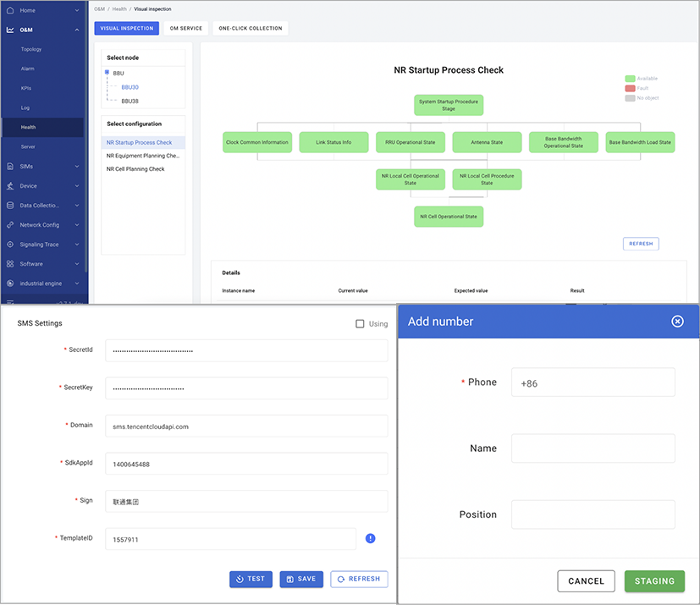Click the Home icon in sidebar
This screenshot has height=605, width=700.
10,10
